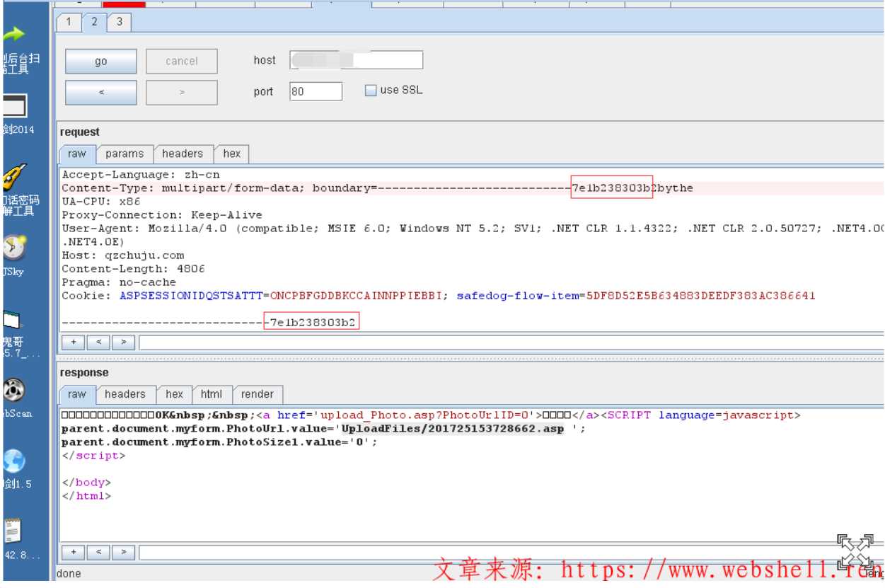Image resolution: width=885 pixels, height=588 pixels.
Task: Click the request section label
Action: [x=80, y=132]
